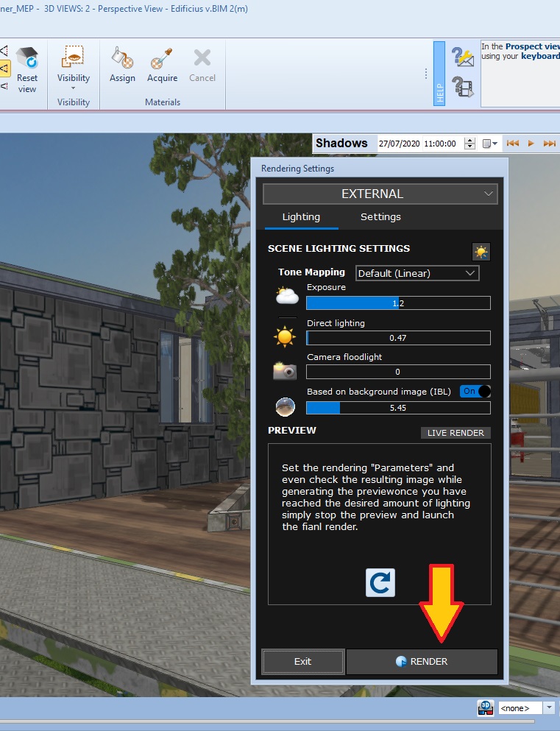
Task: Click the Visibility group label
Action: point(73,102)
